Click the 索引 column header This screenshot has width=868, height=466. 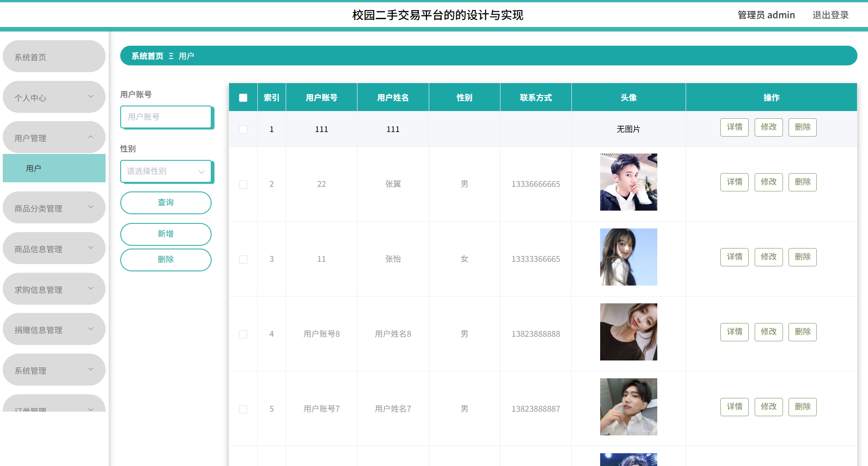pyautogui.click(x=272, y=98)
